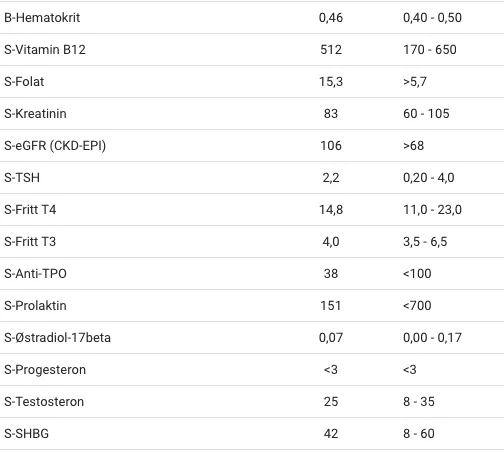504x452 pixels.
Task: Select the S-Folat value 15,3
Action: click(x=331, y=82)
